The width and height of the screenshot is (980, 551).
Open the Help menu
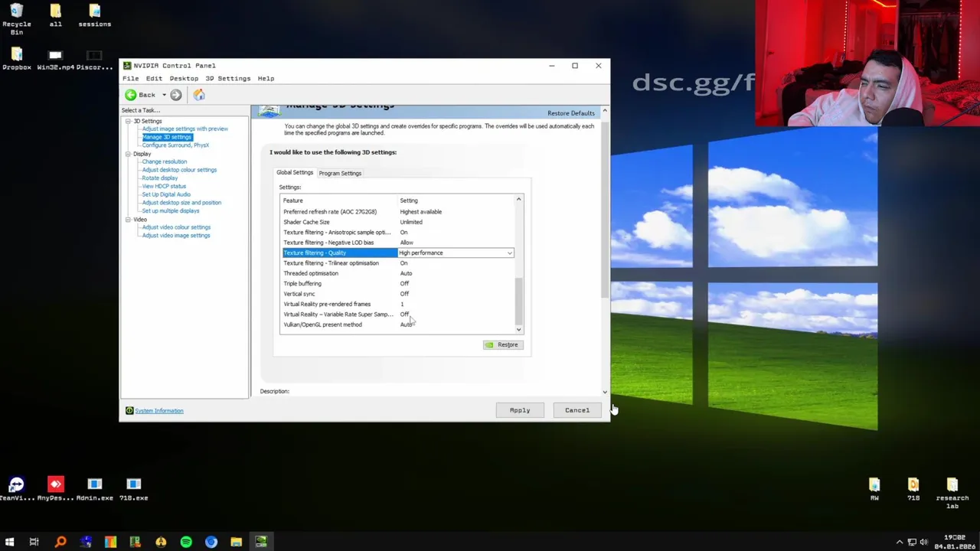pyautogui.click(x=266, y=78)
